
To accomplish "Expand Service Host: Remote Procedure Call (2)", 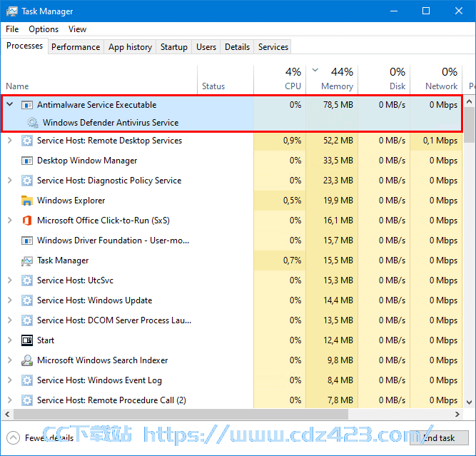I will coord(10,400).
